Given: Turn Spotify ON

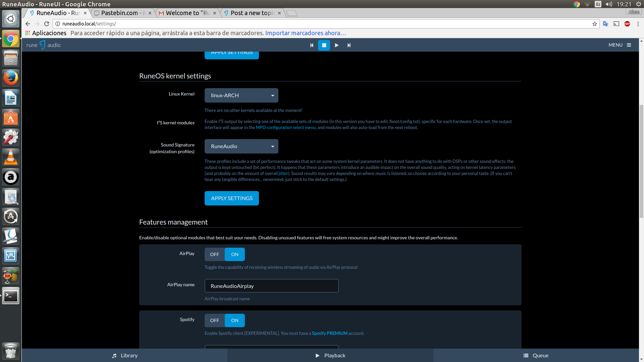Looking at the screenshot, I should [235, 320].
